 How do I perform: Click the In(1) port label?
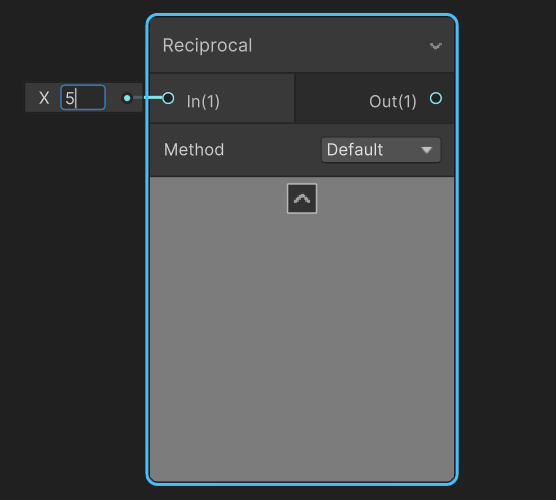[203, 101]
